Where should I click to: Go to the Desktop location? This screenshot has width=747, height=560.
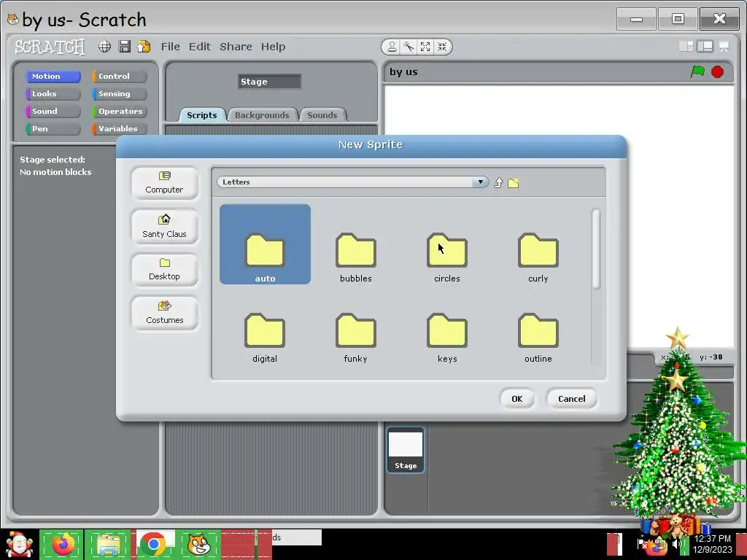coord(164,270)
